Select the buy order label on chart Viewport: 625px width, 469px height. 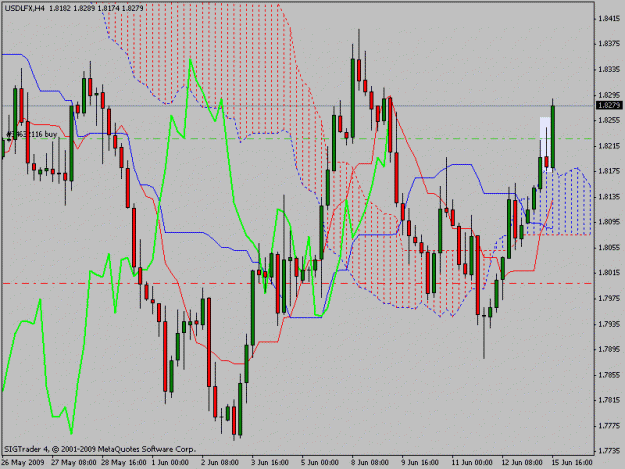click(x=32, y=134)
